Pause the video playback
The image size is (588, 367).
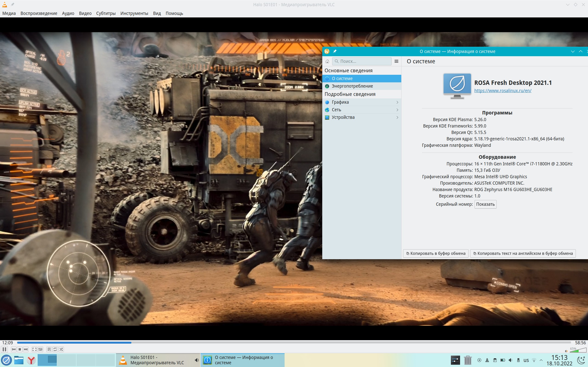(x=4, y=349)
